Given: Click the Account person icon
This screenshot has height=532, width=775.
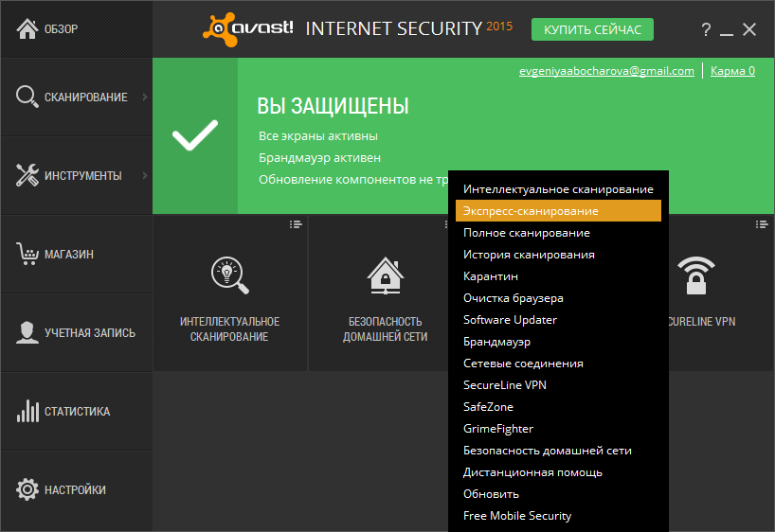Looking at the screenshot, I should pos(27,332).
